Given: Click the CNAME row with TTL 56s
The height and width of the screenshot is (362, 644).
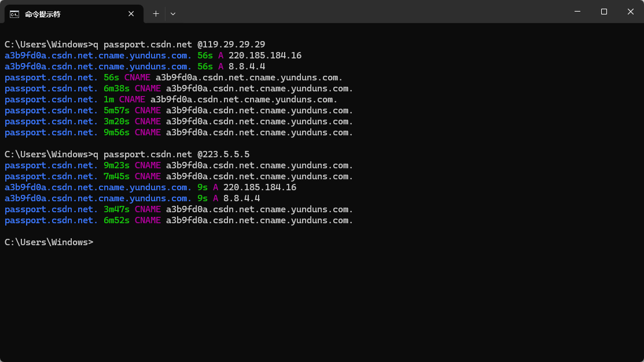Looking at the screenshot, I should coord(174,77).
